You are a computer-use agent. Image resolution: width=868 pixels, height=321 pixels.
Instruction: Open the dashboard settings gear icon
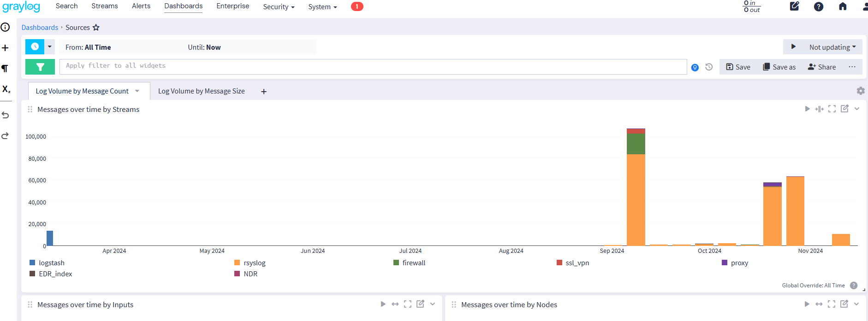(x=860, y=91)
